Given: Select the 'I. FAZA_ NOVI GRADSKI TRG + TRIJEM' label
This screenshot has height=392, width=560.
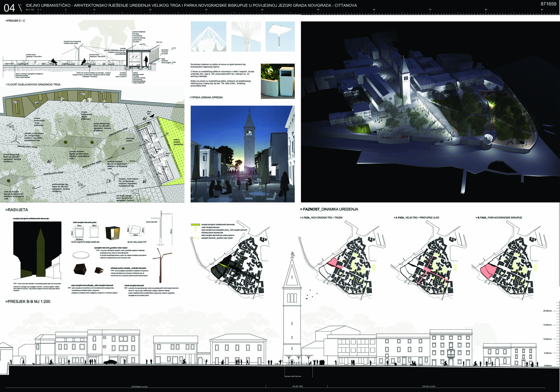Looking at the screenshot, I should [321, 218].
